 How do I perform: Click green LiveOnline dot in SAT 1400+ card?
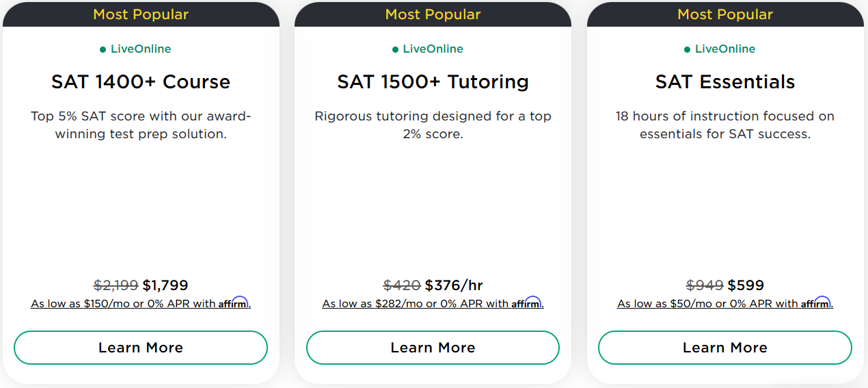tap(103, 49)
